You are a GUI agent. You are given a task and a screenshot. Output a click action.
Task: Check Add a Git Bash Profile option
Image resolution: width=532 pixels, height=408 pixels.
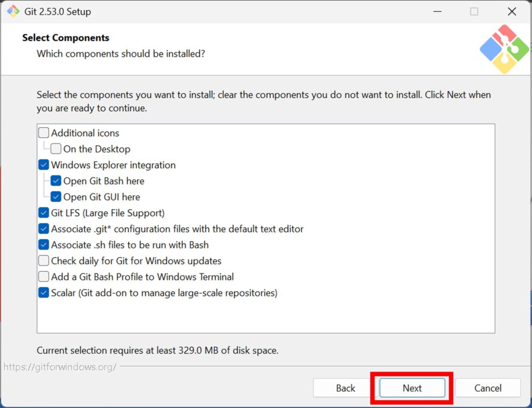[x=44, y=277]
